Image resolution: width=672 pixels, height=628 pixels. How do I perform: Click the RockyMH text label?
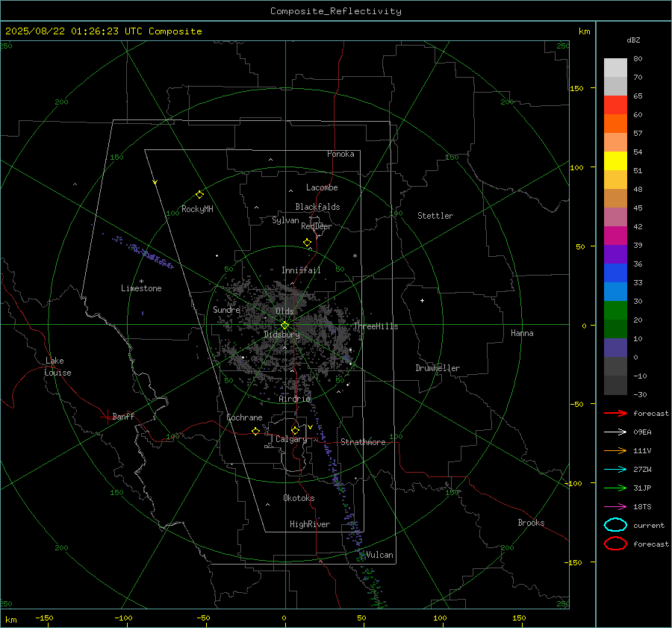197,209
